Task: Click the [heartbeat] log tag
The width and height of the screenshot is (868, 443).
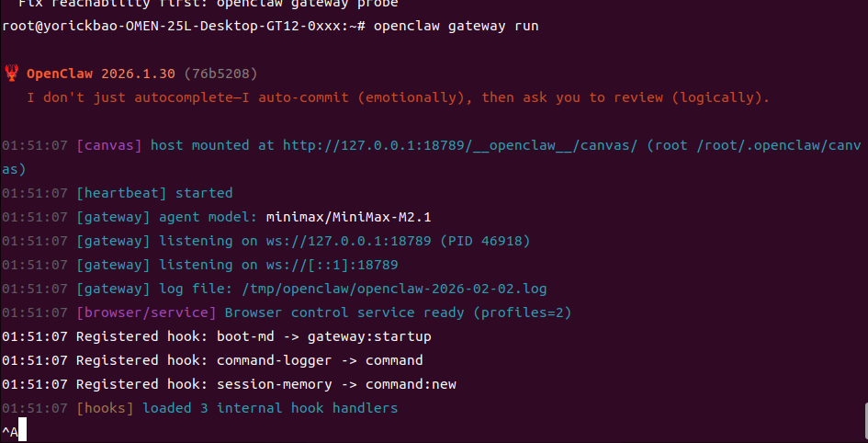Action: (x=120, y=193)
